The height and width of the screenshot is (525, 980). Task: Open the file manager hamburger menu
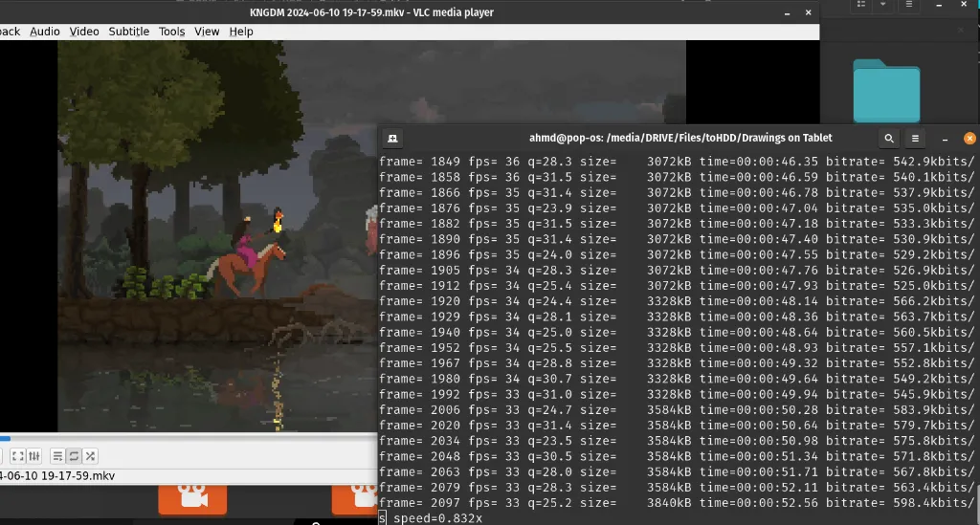909,5
